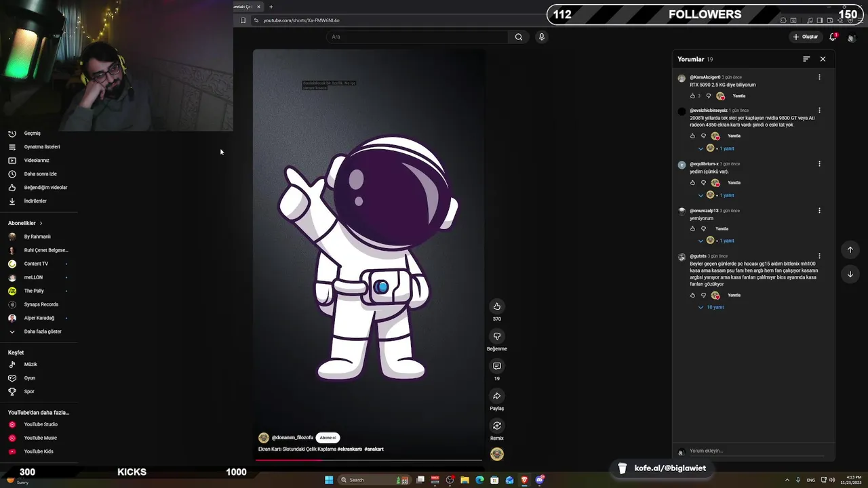Click the Oluştur create button
The height and width of the screenshot is (488, 868).
805,37
